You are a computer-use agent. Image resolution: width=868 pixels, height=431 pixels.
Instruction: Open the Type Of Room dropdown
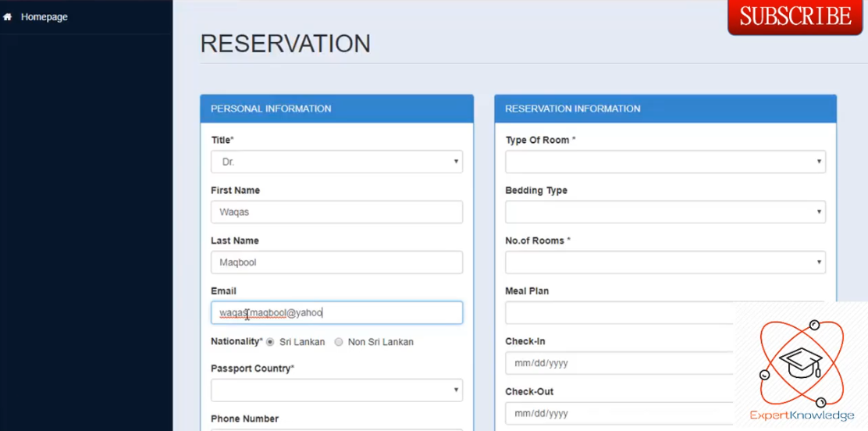(x=665, y=162)
